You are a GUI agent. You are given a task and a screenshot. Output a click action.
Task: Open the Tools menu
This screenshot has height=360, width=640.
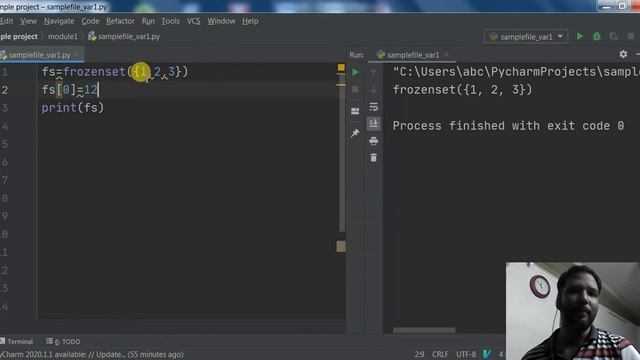170,21
